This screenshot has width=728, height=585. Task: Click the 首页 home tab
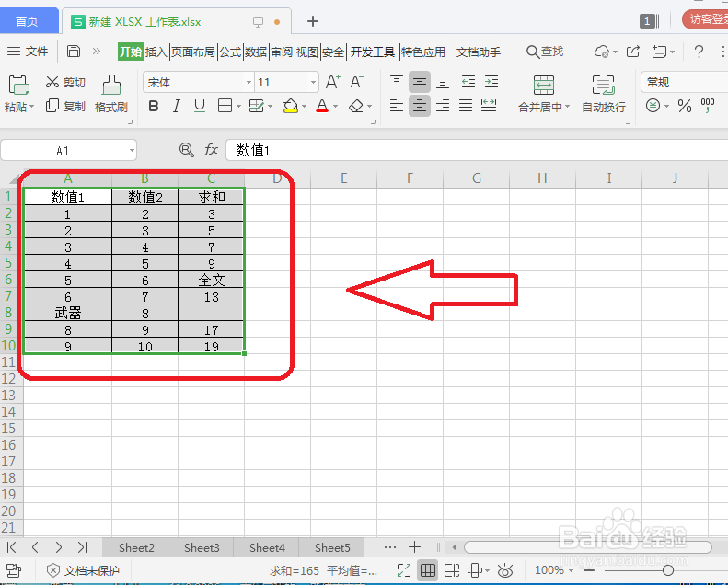pyautogui.click(x=27, y=21)
